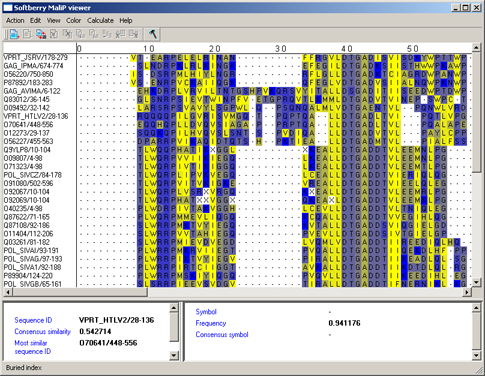Click the fourth toolbar icon with checkmark
485x376 pixels.
[x=54, y=34]
